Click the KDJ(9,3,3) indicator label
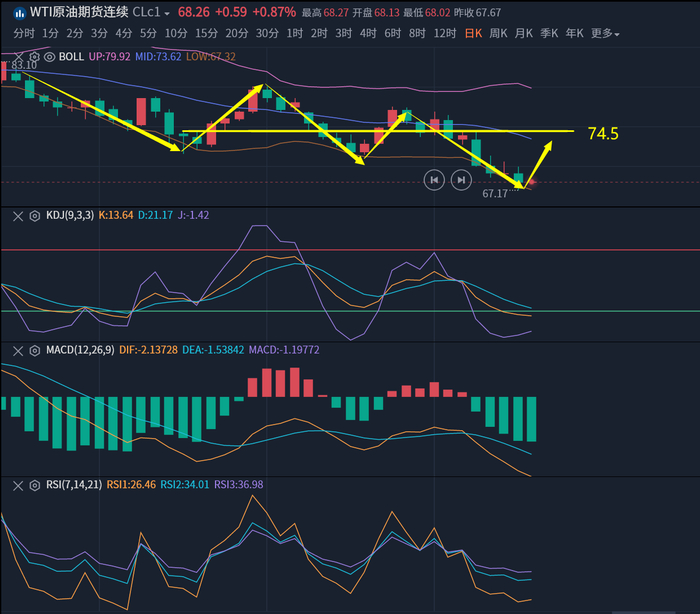The image size is (700, 614). tap(70, 215)
